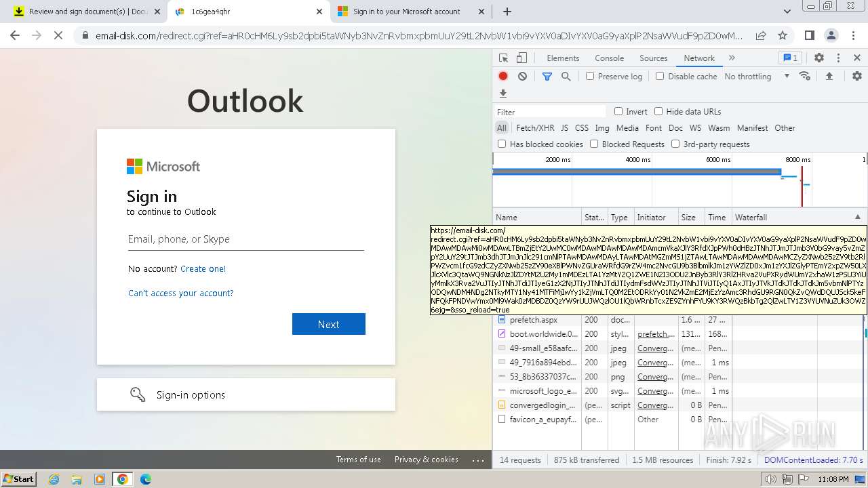Open DevTools three-dot customize menu

[838, 58]
